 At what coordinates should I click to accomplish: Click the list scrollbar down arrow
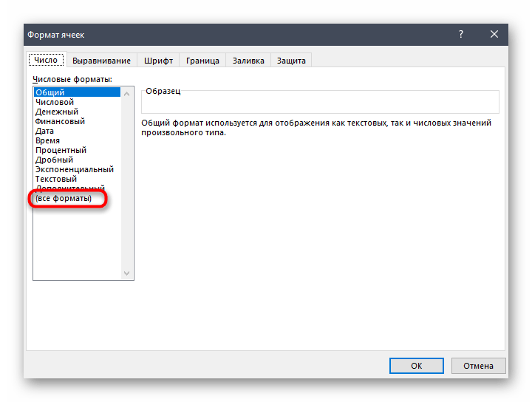click(127, 273)
